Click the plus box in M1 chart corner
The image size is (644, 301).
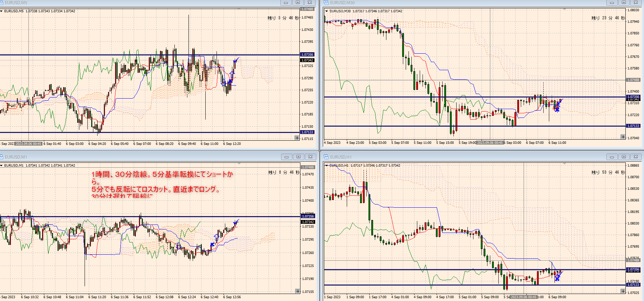coord(298,291)
